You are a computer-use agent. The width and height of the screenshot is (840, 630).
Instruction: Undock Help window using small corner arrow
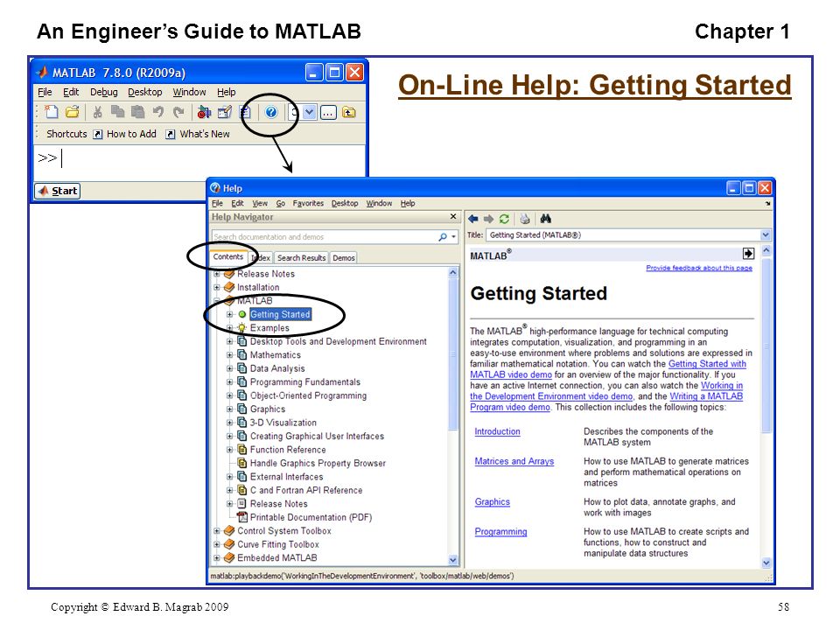point(767,204)
